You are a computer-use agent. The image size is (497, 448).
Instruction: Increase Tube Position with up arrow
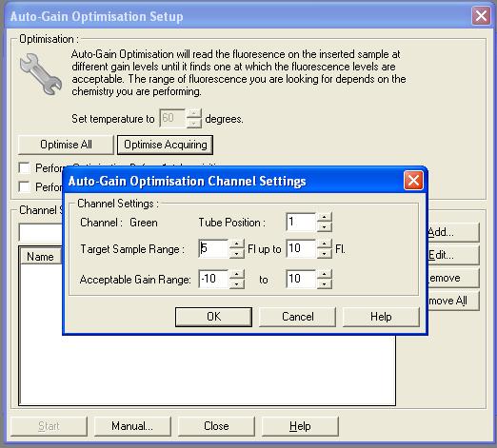pyautogui.click(x=325, y=217)
